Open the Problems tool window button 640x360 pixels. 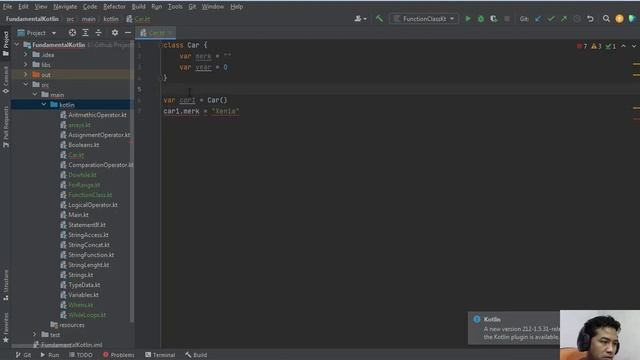tap(118, 355)
